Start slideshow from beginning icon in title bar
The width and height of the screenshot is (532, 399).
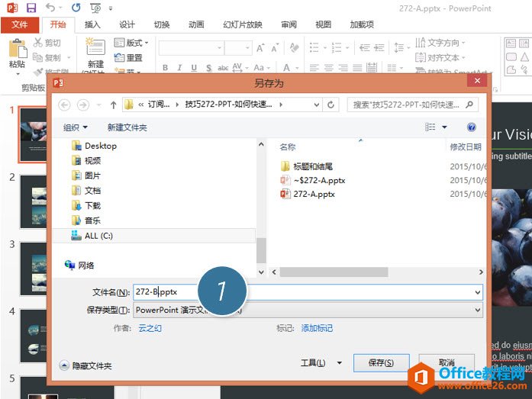coord(95,8)
